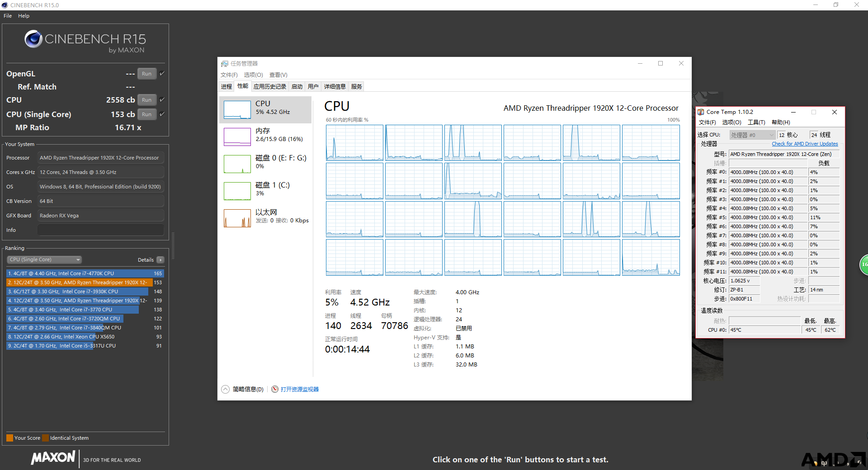Click frequency #5 load value 11%

(x=824, y=217)
